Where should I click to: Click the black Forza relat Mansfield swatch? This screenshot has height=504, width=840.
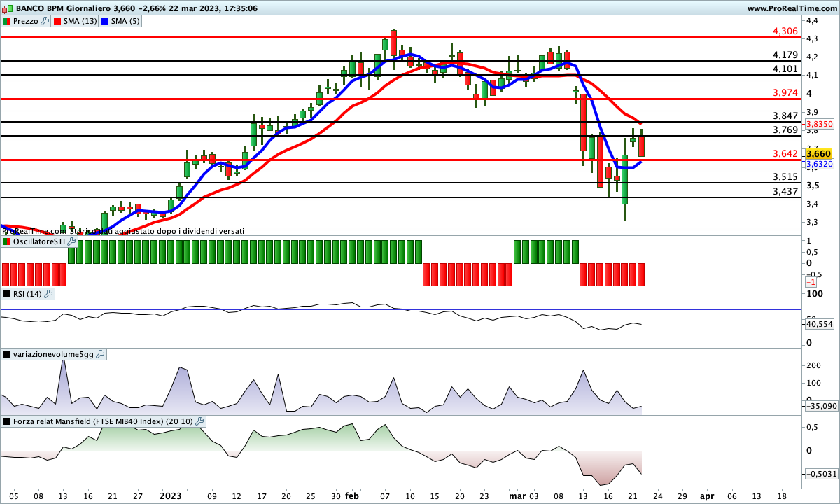click(8, 421)
